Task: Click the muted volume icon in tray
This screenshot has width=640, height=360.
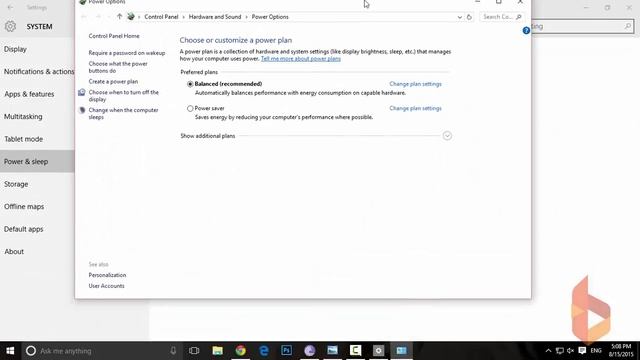Action: [x=571, y=351]
